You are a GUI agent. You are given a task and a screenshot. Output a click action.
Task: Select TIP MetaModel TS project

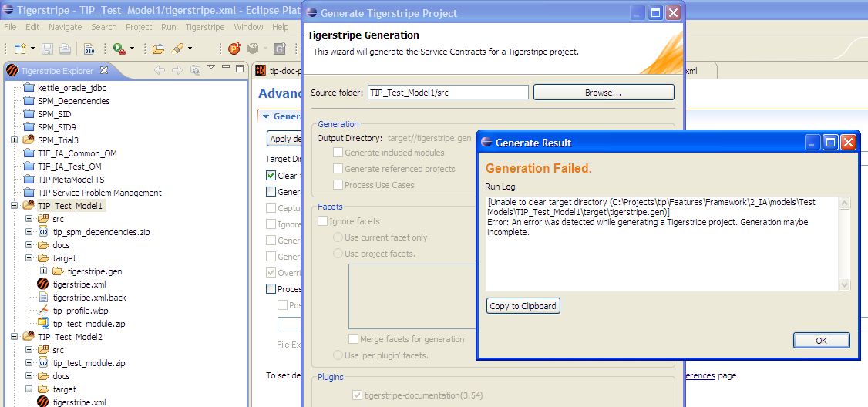71,180
